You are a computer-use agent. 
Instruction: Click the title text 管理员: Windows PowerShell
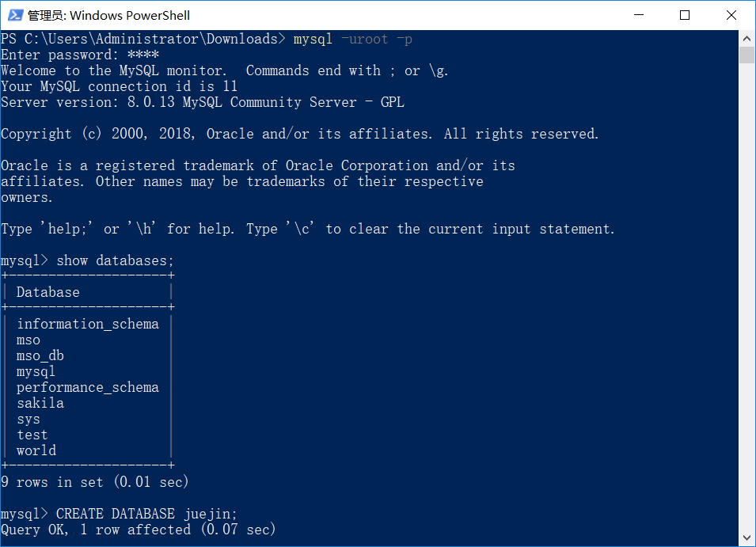tap(108, 15)
